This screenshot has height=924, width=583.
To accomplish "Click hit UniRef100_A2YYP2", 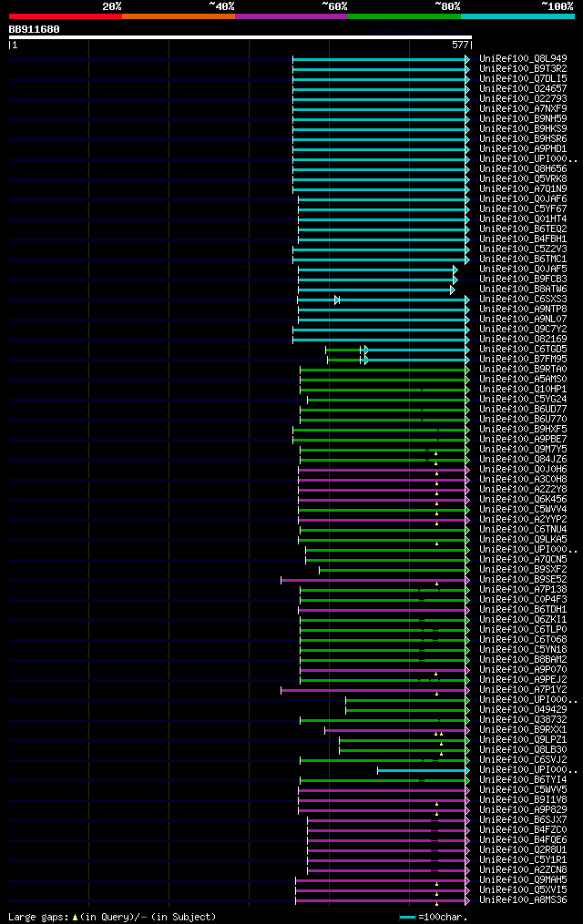I will coord(523,520).
